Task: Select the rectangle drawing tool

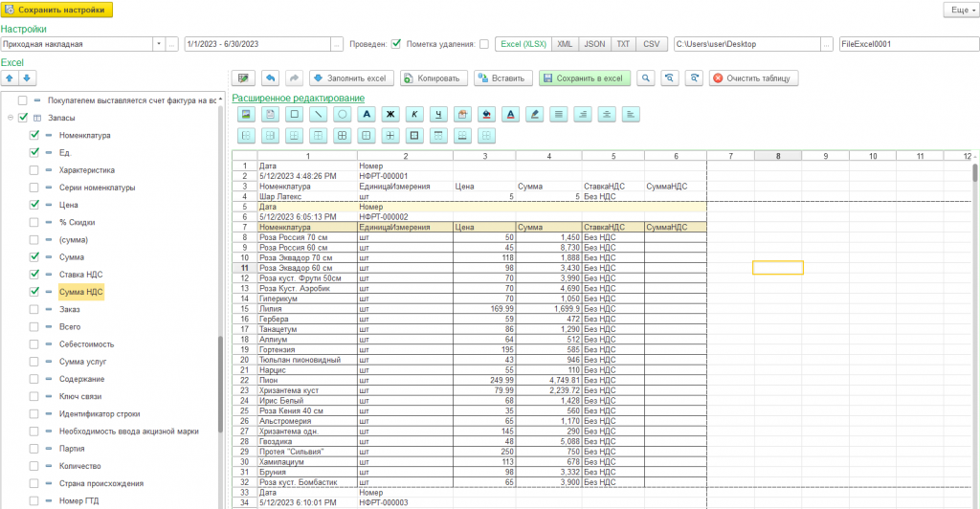Action: pyautogui.click(x=294, y=114)
